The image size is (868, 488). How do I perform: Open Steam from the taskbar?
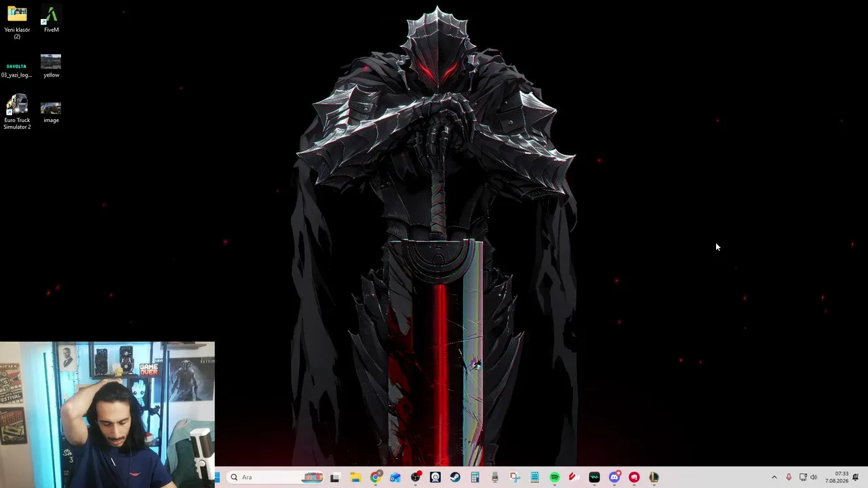click(x=455, y=477)
